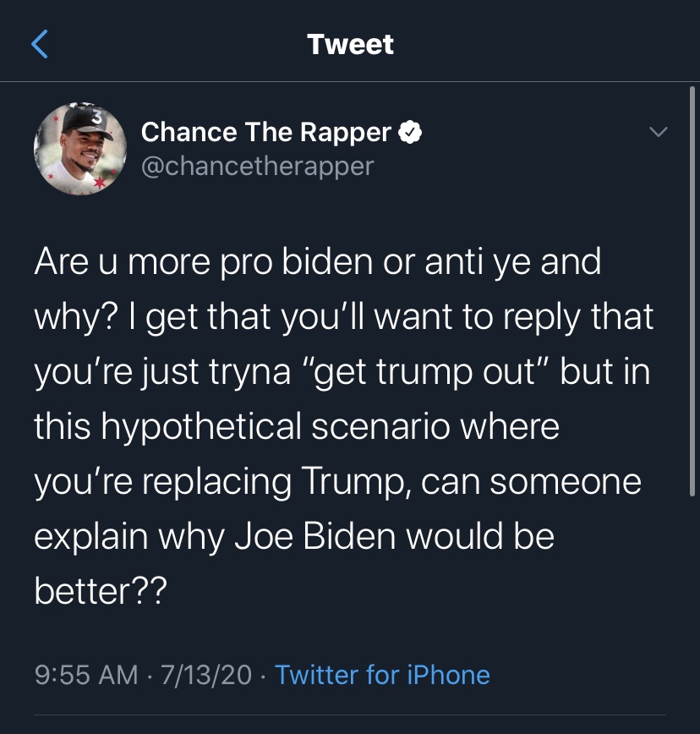Click the "Twitter for iPhone" source link
Image resolution: width=700 pixels, height=734 pixels.
[x=382, y=674]
